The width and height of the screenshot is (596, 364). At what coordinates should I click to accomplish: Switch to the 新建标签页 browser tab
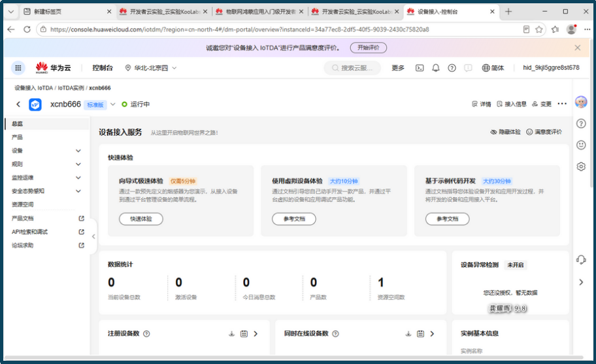[x=67, y=12]
